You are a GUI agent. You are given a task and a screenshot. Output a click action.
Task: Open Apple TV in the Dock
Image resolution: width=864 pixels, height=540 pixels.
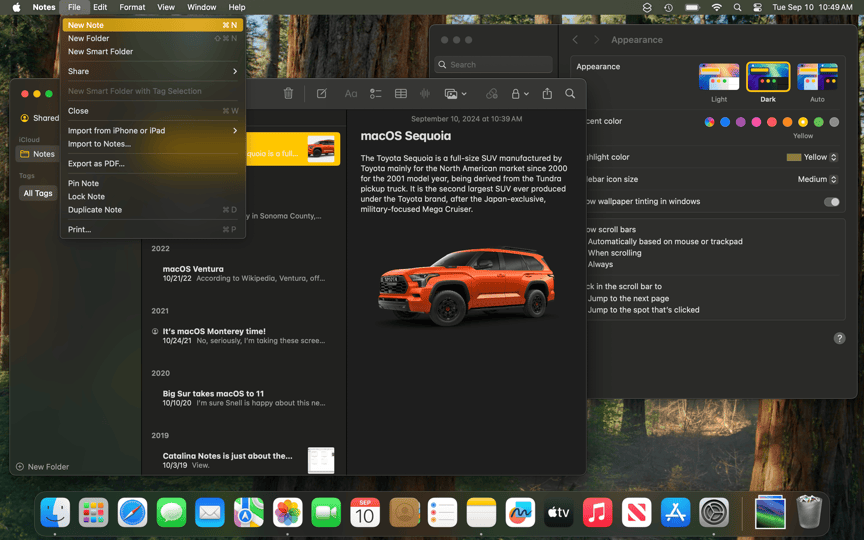point(559,512)
